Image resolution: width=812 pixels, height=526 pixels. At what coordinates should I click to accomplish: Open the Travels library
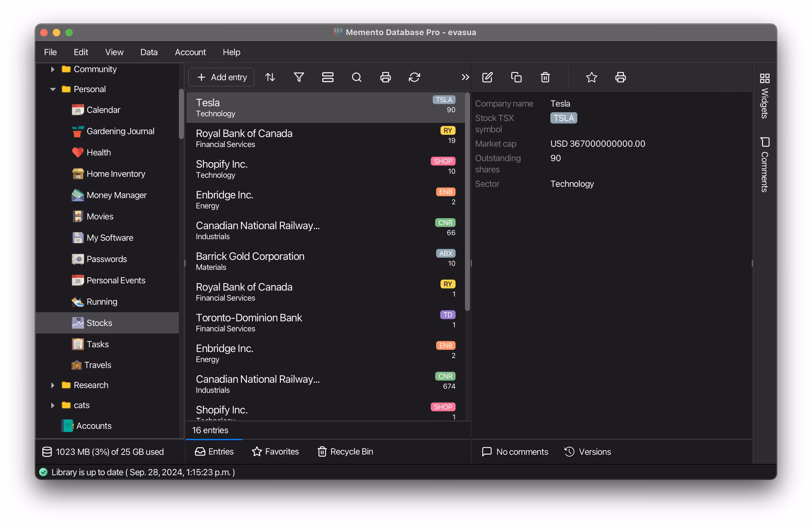pyautogui.click(x=91, y=365)
